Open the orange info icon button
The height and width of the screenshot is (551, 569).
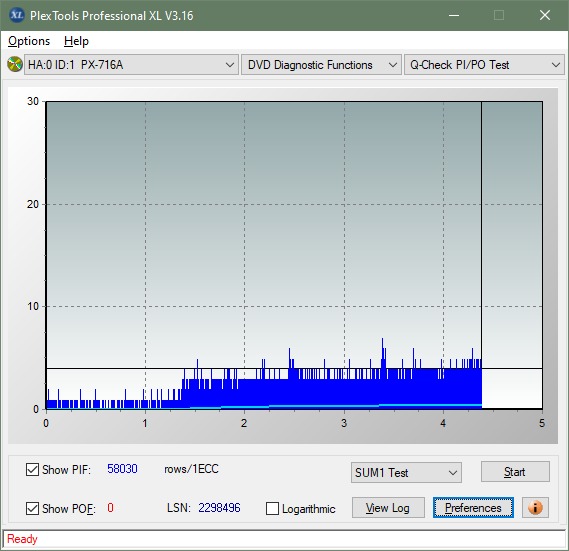click(535, 507)
